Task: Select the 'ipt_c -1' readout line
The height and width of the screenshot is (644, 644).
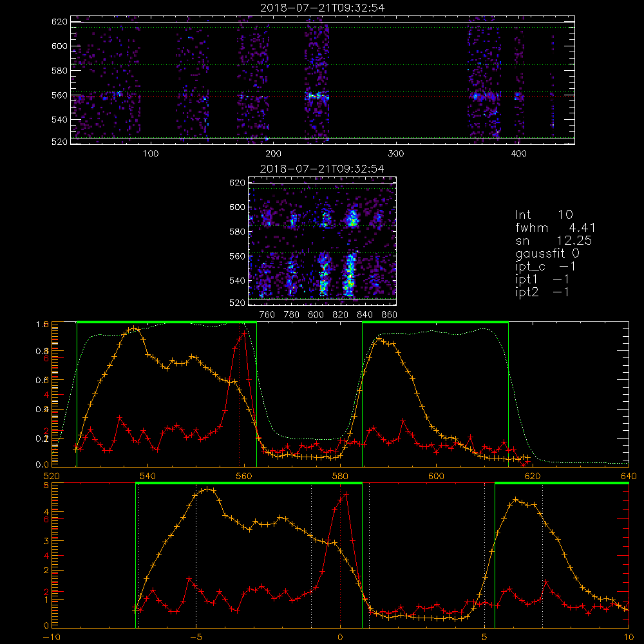Action: click(x=546, y=267)
